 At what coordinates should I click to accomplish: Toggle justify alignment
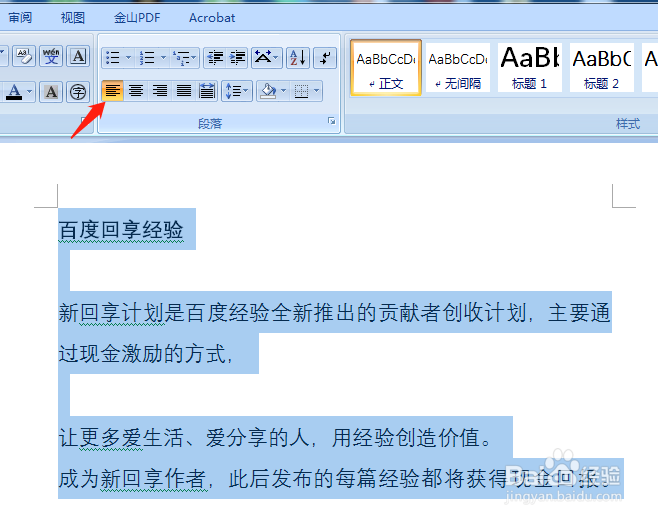(184, 91)
